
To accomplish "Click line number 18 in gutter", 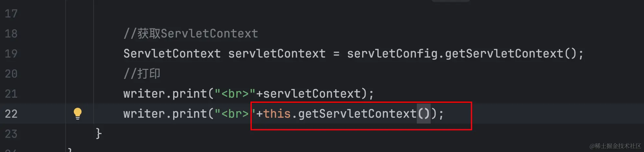I will tap(11, 34).
